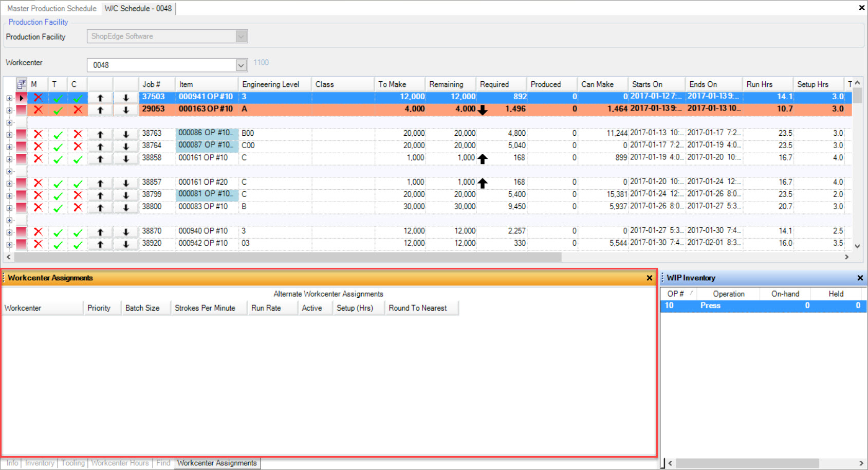Toggle T status for job 38799

(58, 195)
